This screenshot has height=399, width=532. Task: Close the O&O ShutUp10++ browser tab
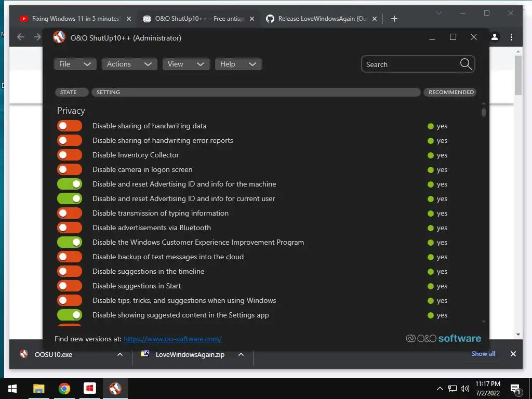click(x=252, y=19)
